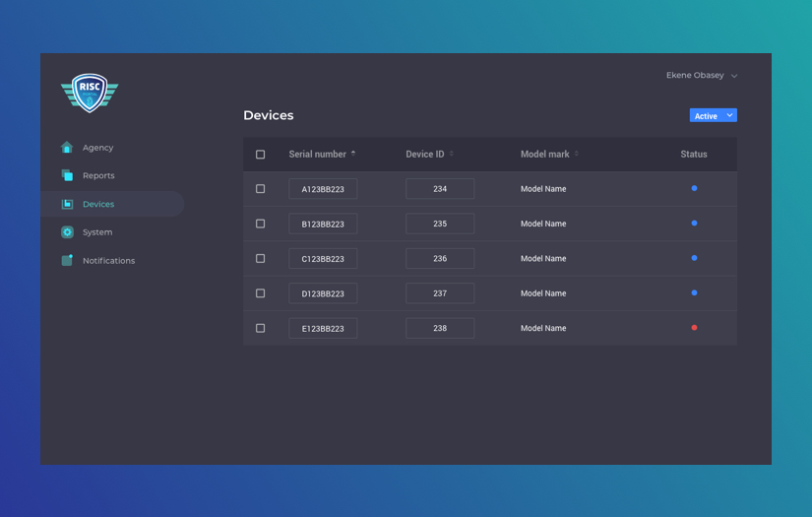Select the Devices menu item

(x=112, y=204)
